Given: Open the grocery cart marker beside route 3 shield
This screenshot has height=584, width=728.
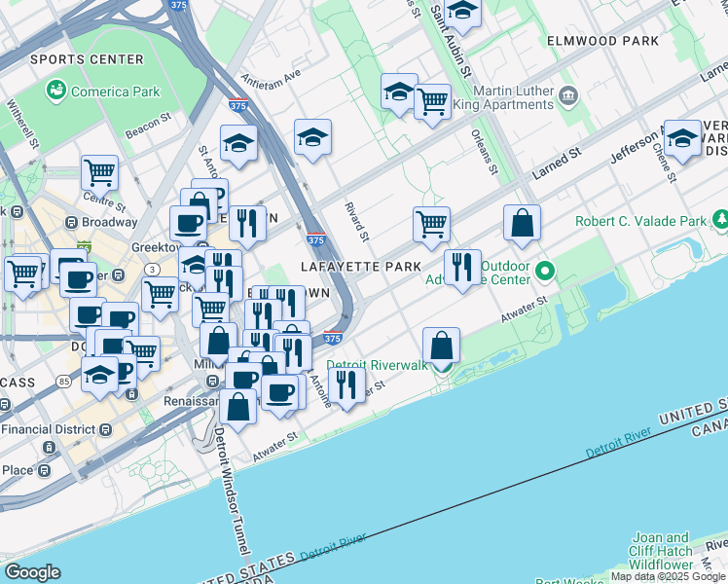Looking at the screenshot, I should pyautogui.click(x=160, y=295).
